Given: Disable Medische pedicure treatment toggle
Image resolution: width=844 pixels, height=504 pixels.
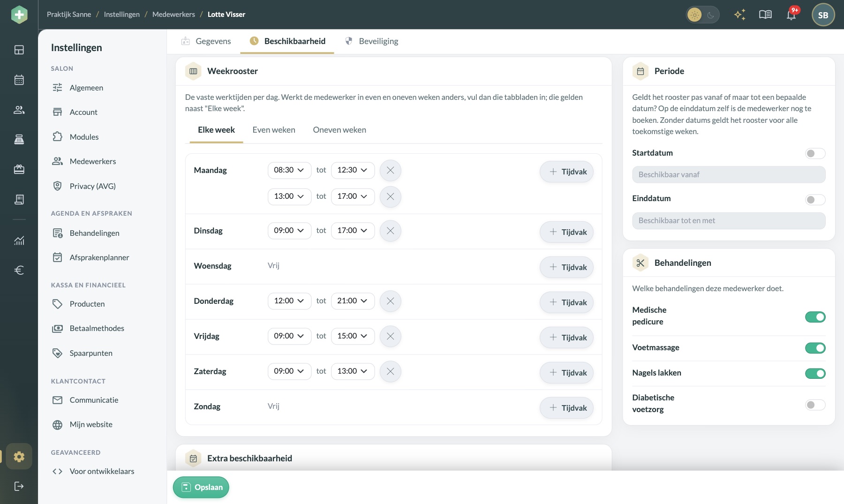Looking at the screenshot, I should [815, 317].
